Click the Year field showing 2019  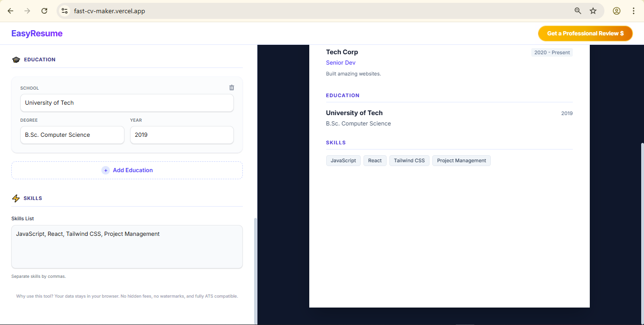(x=182, y=135)
